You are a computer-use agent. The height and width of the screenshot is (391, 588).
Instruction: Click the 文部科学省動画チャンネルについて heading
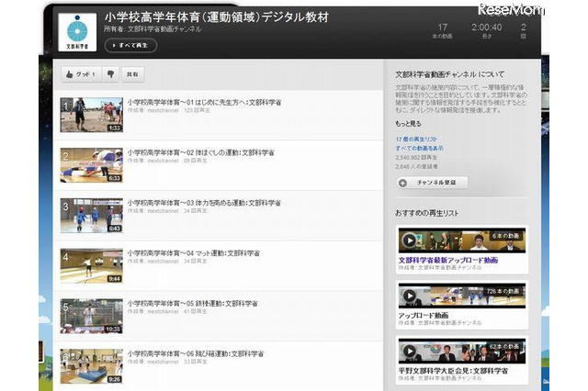(449, 74)
